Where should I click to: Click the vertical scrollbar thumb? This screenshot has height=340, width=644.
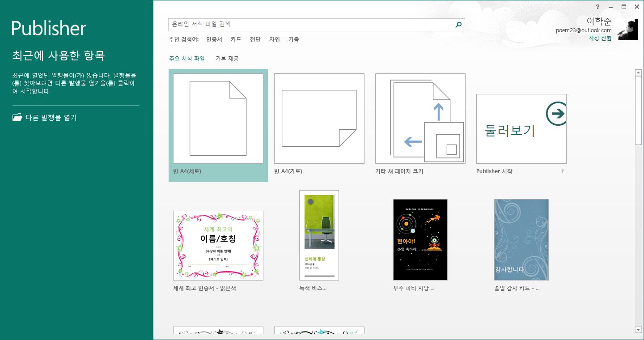638,110
